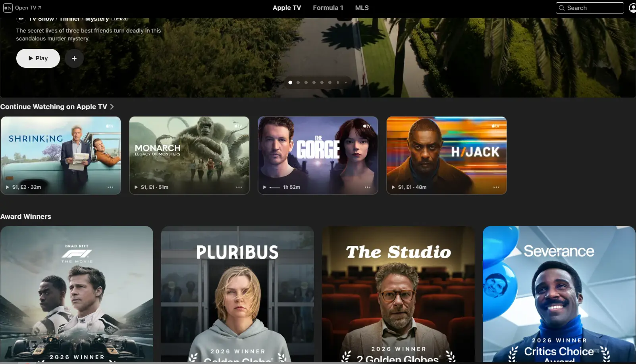The height and width of the screenshot is (364, 636).
Task: Switch to the Formula 1 tab
Action: coord(328,8)
